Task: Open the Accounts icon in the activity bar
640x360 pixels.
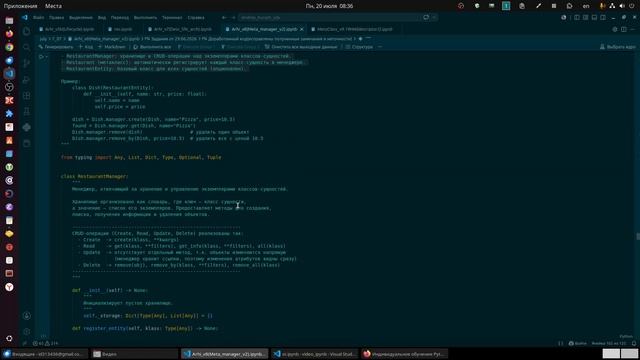Action: click(27, 316)
